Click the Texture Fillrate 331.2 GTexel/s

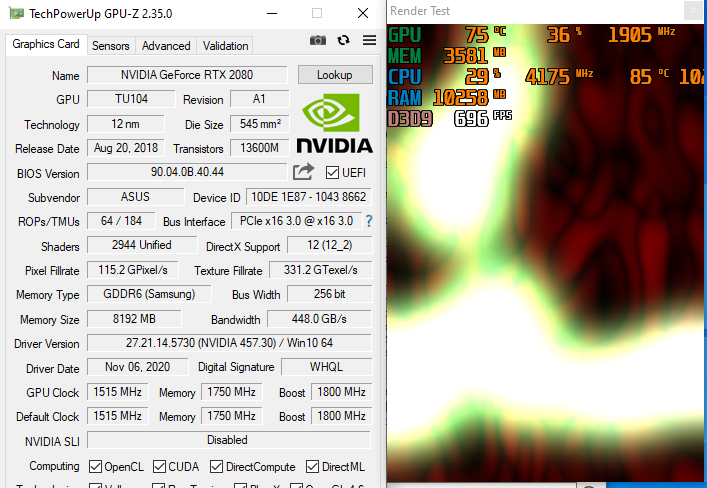coord(321,270)
